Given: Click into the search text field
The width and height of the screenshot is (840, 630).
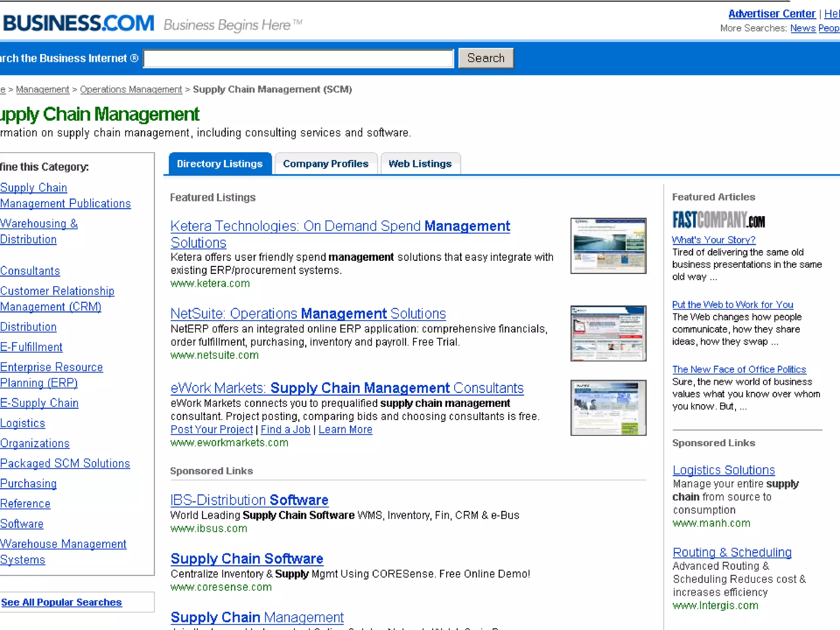Looking at the screenshot, I should coord(299,58).
